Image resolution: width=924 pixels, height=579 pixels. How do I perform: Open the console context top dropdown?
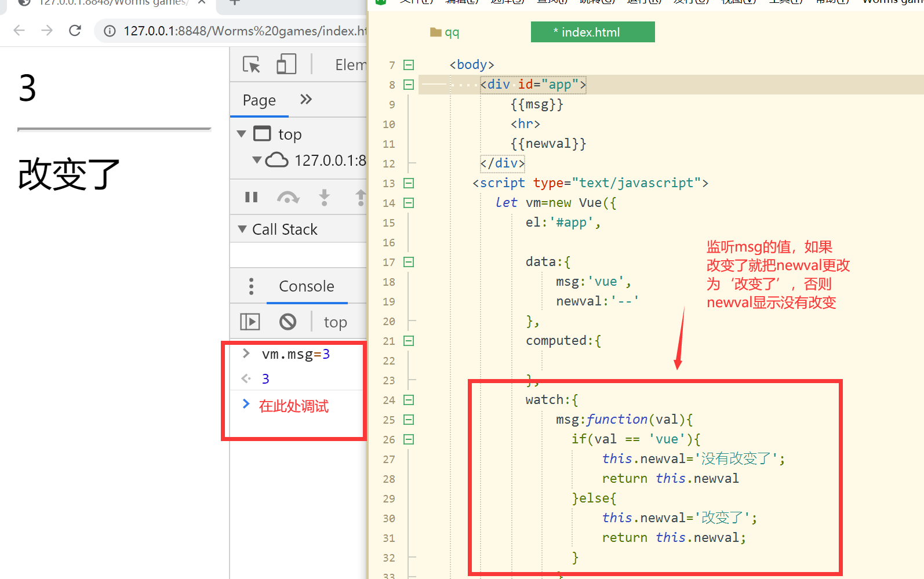(x=335, y=322)
